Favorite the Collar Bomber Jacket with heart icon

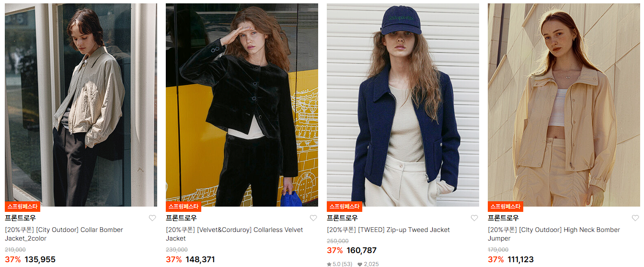pyautogui.click(x=152, y=218)
